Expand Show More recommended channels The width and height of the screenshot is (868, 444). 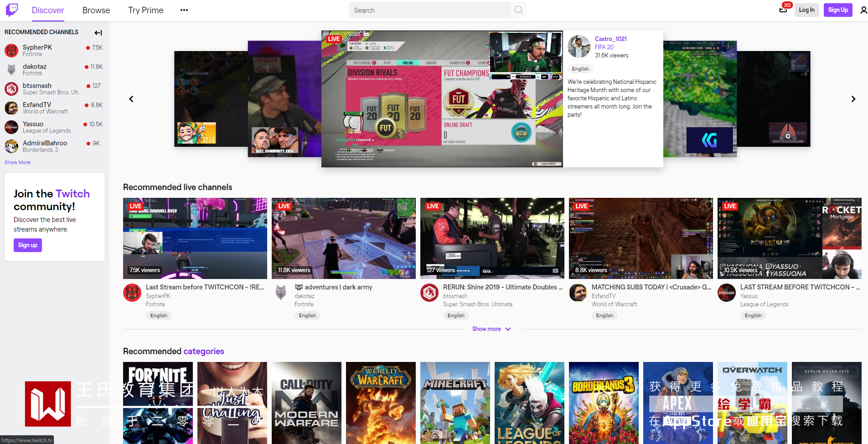[x=17, y=162]
